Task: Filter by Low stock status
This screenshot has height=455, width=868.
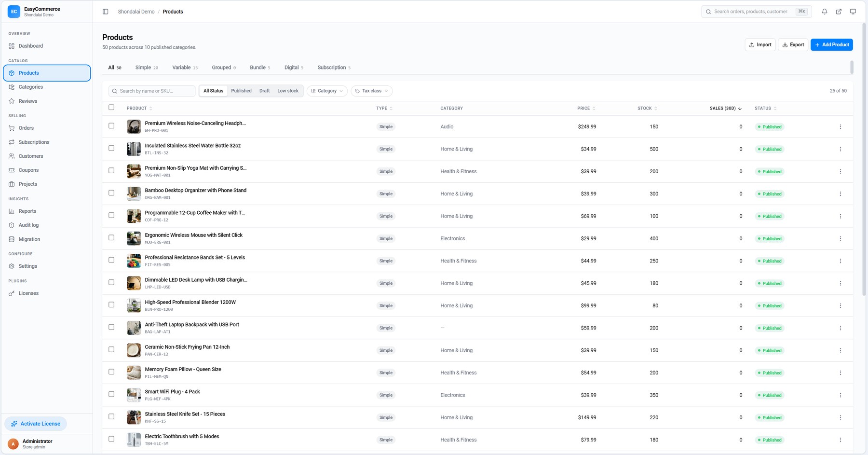Action: click(x=288, y=91)
